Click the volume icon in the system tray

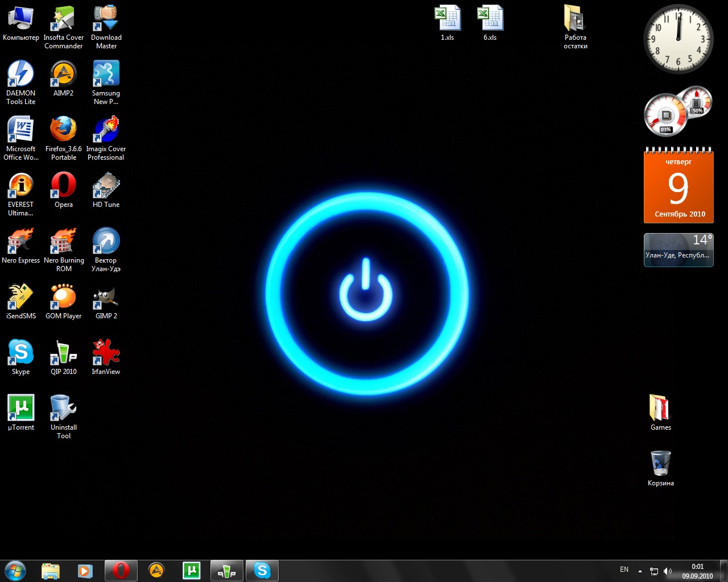click(x=668, y=570)
